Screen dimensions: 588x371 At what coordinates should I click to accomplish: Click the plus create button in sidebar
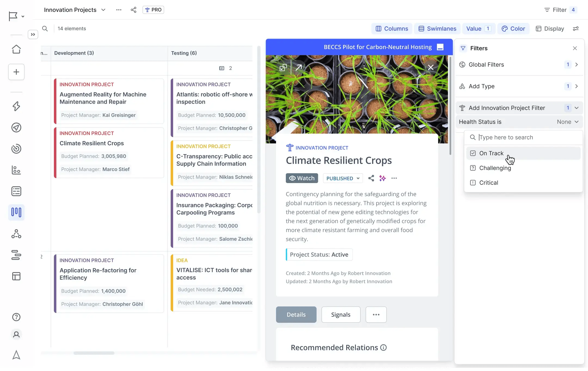point(16,72)
